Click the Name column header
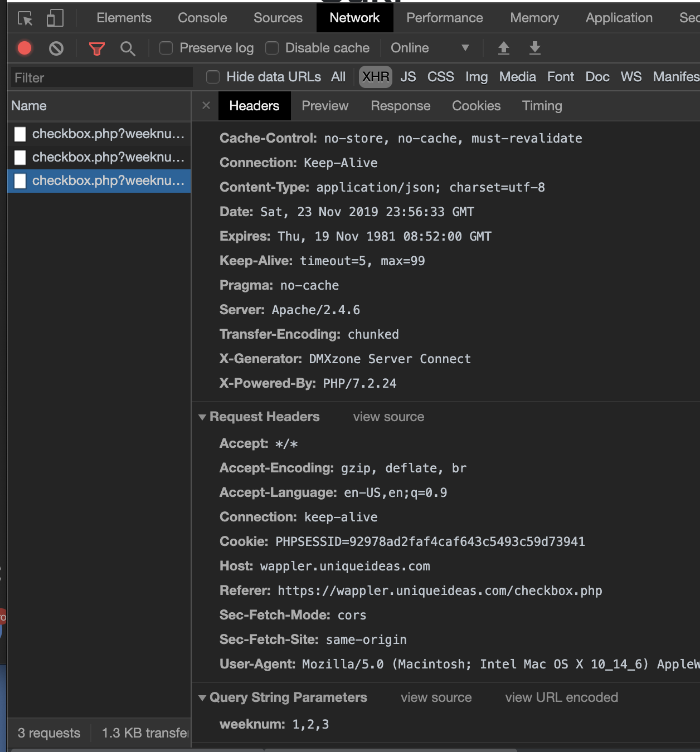700x752 pixels. [99, 106]
